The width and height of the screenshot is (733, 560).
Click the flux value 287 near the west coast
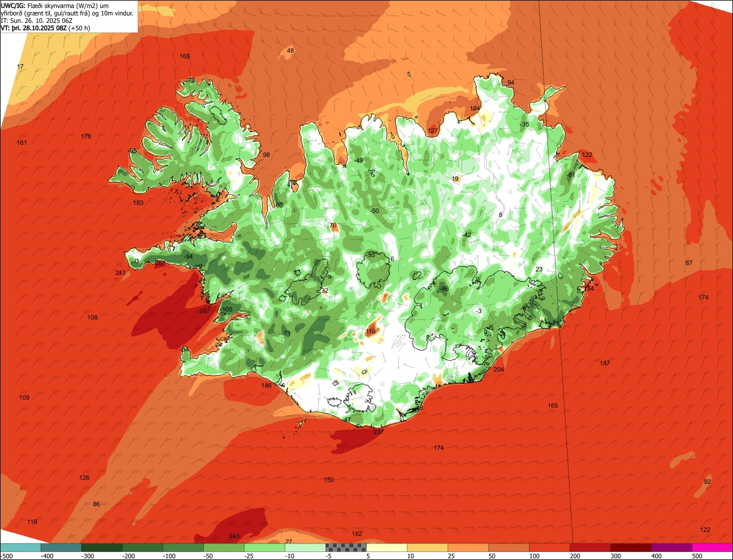(x=204, y=311)
